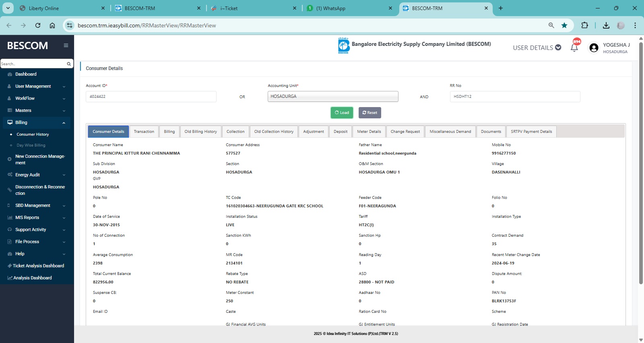This screenshot has height=343, width=644.
Task: Expand the USER DETAILS dropdown
Action: [x=537, y=48]
